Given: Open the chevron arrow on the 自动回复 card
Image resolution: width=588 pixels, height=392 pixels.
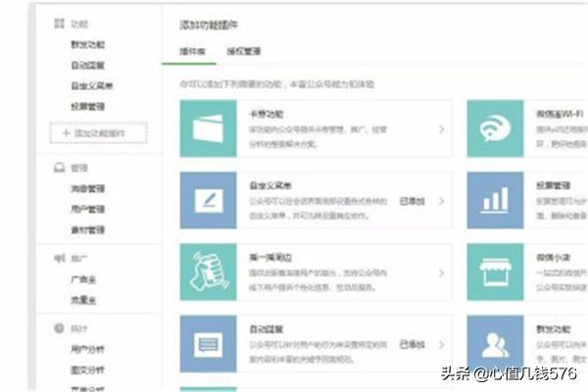Looking at the screenshot, I should click(442, 344).
